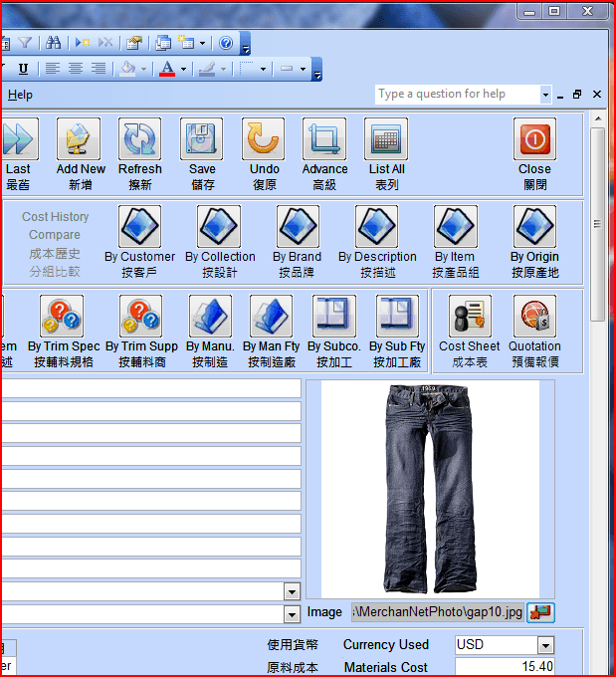Click the By Trim Spec icon
The width and height of the screenshot is (616, 677).
63,318
